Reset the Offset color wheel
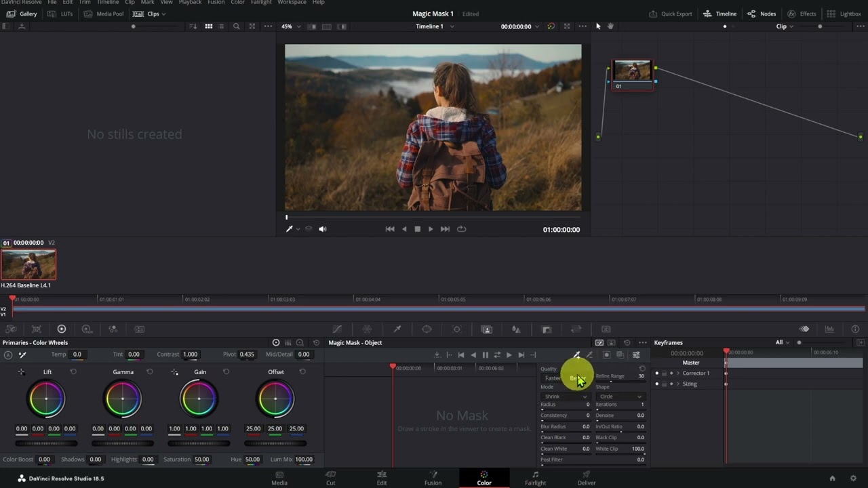Image resolution: width=868 pixels, height=488 pixels. pyautogui.click(x=302, y=371)
